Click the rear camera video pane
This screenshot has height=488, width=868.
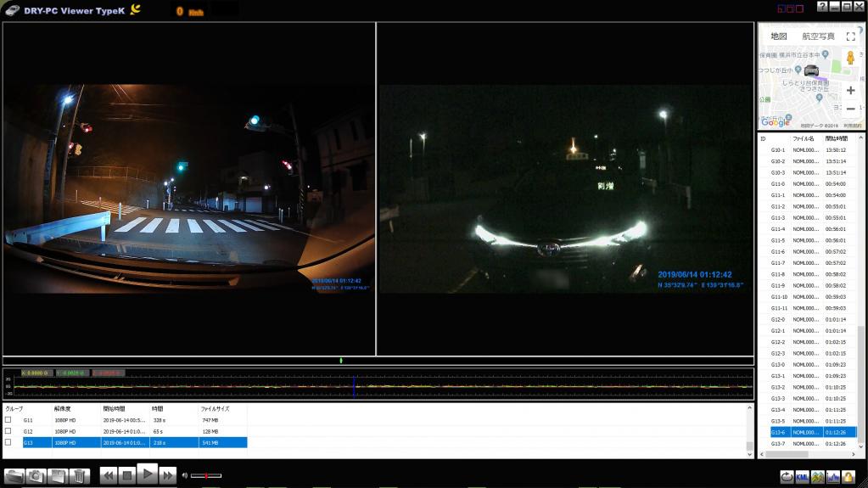pos(565,189)
